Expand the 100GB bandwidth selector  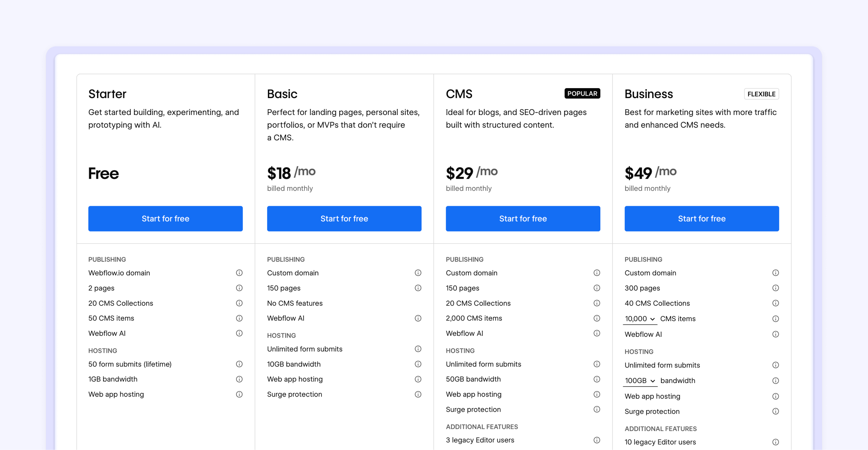(x=640, y=381)
